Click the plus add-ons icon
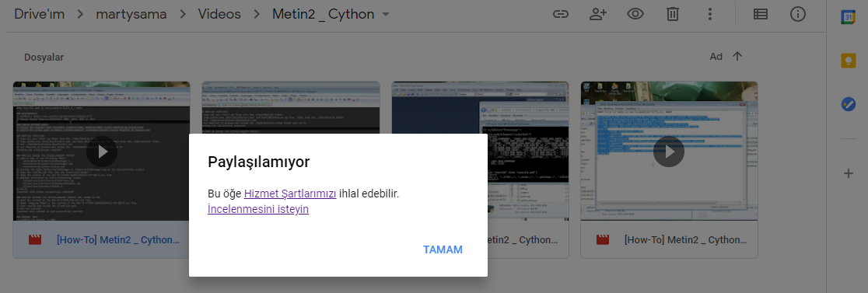This screenshot has width=868, height=293. 848,173
